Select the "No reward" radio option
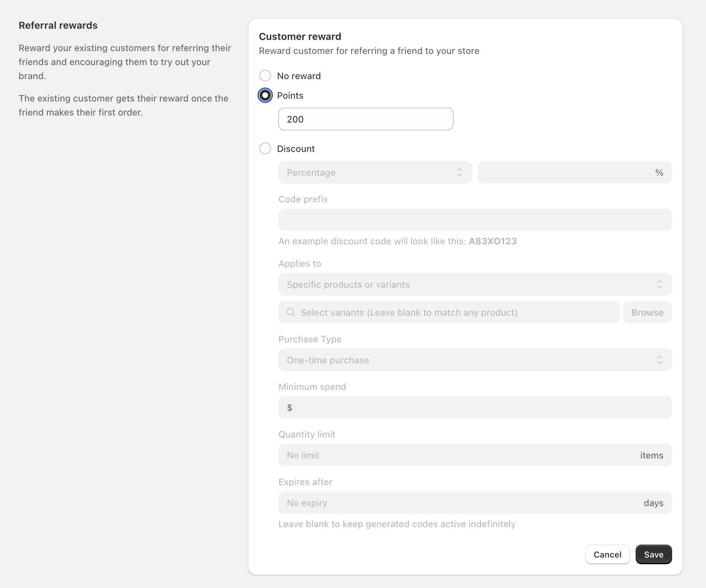706x588 pixels. tap(265, 76)
